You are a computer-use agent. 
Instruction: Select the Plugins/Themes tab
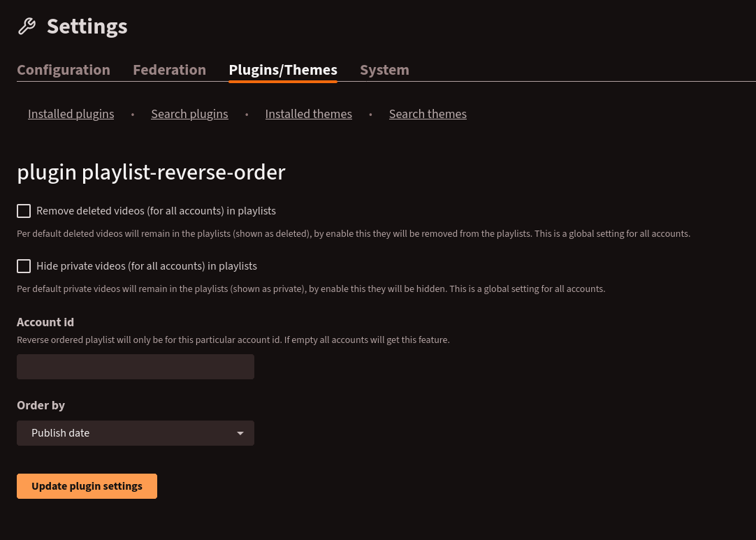point(283,70)
